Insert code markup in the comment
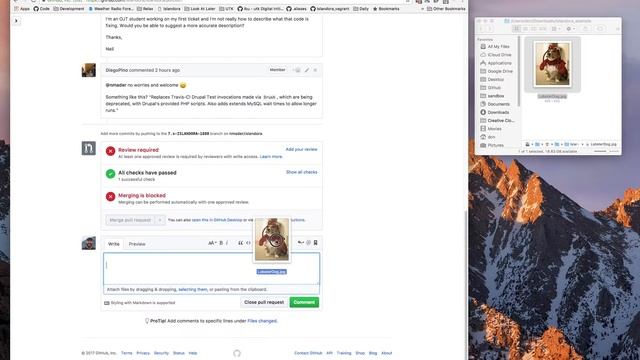640x360 pixels. coord(248,243)
